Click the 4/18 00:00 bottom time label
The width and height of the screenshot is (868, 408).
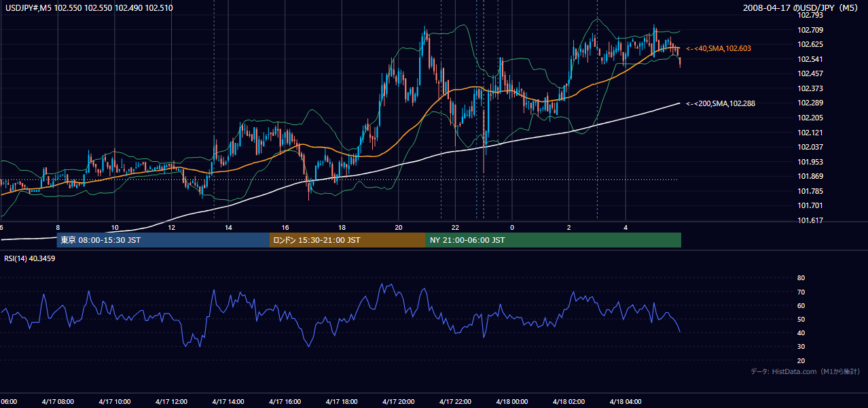pos(512,401)
